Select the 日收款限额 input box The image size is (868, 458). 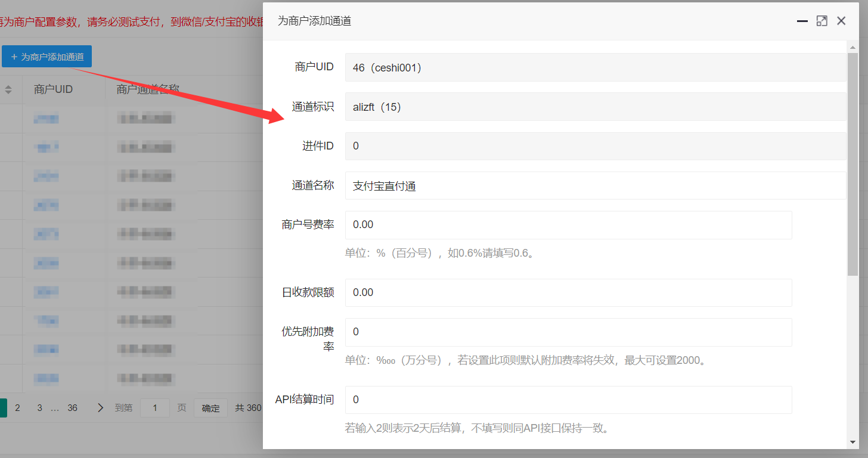click(568, 292)
